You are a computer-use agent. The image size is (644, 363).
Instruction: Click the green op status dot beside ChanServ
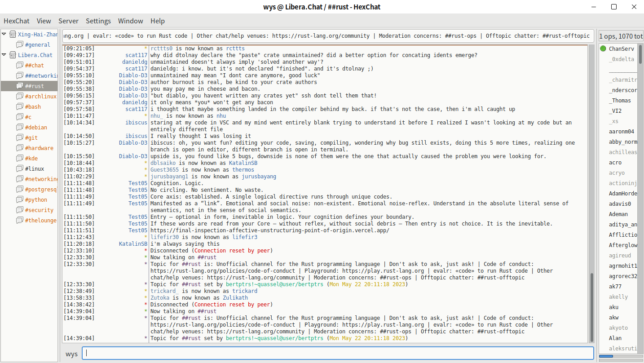603,49
